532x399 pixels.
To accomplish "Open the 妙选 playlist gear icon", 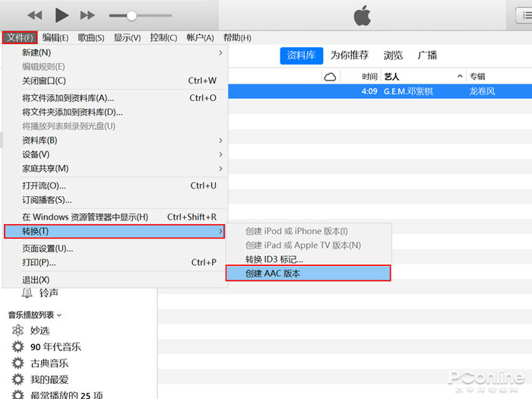I will point(17,331).
